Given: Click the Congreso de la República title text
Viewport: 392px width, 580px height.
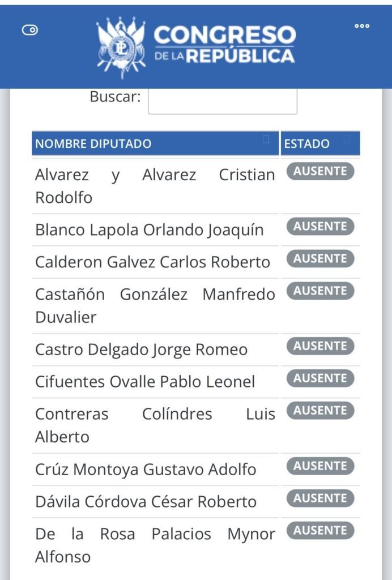Looking at the screenshot, I should [x=224, y=44].
